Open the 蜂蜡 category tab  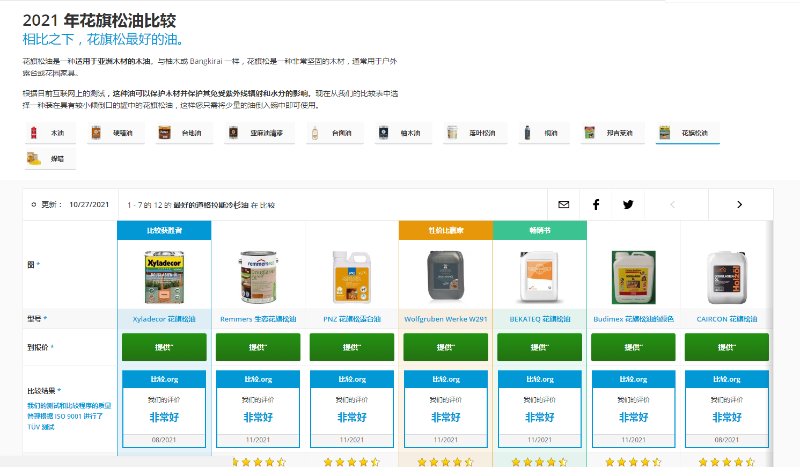49,158
